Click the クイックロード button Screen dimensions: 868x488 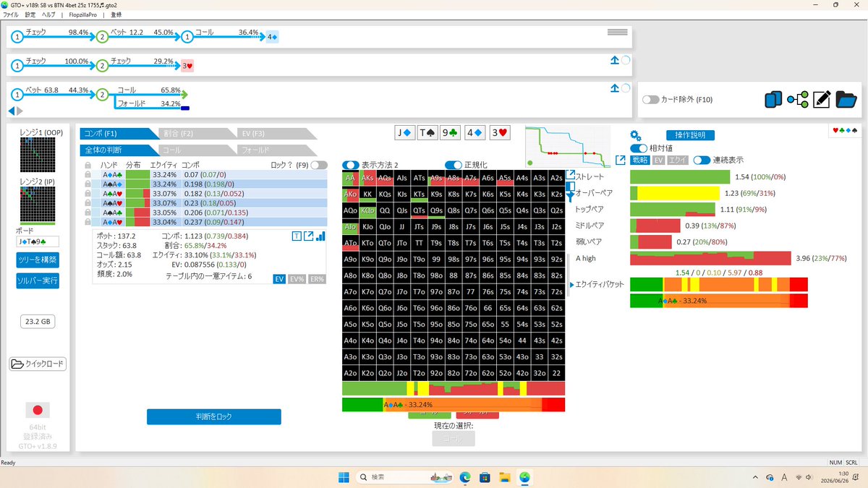click(x=38, y=364)
